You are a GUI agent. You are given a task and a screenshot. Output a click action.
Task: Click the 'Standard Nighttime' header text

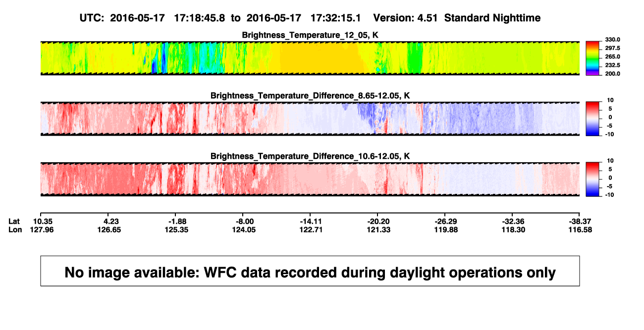point(492,18)
